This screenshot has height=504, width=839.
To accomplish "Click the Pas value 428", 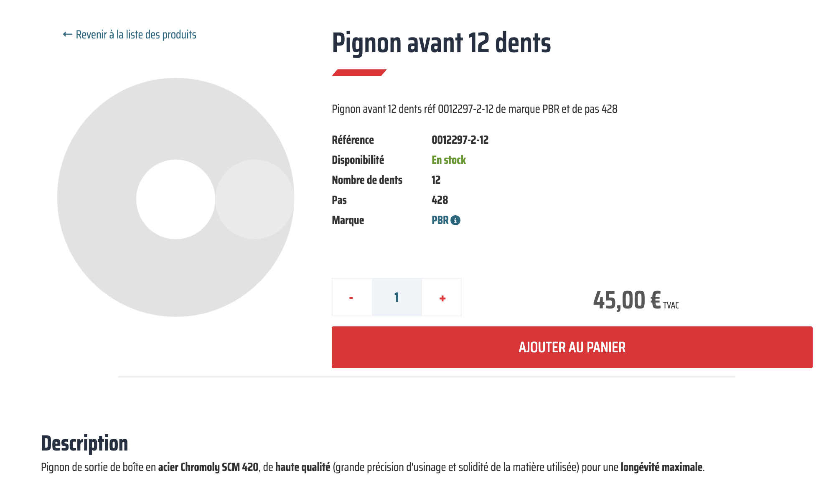I will click(x=440, y=200).
